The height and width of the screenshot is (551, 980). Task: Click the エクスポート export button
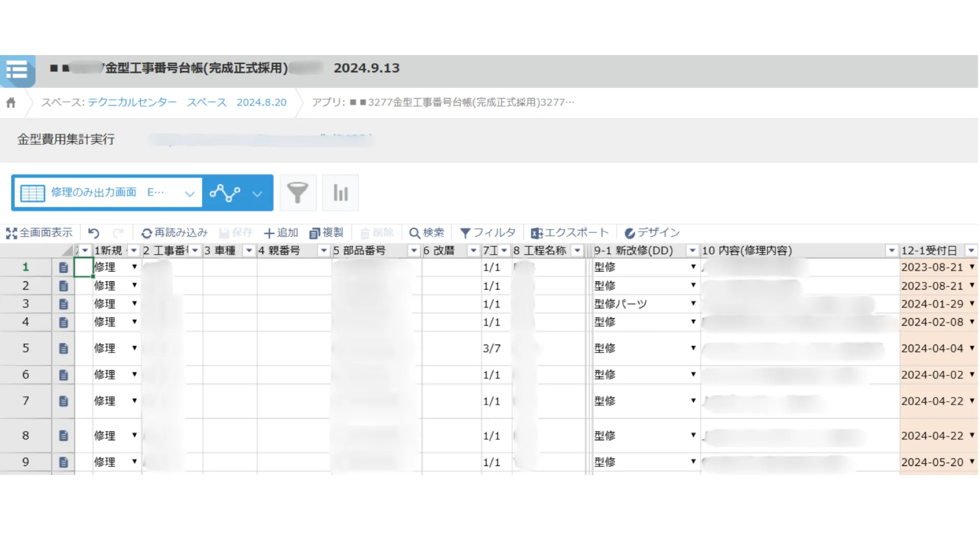coord(570,233)
